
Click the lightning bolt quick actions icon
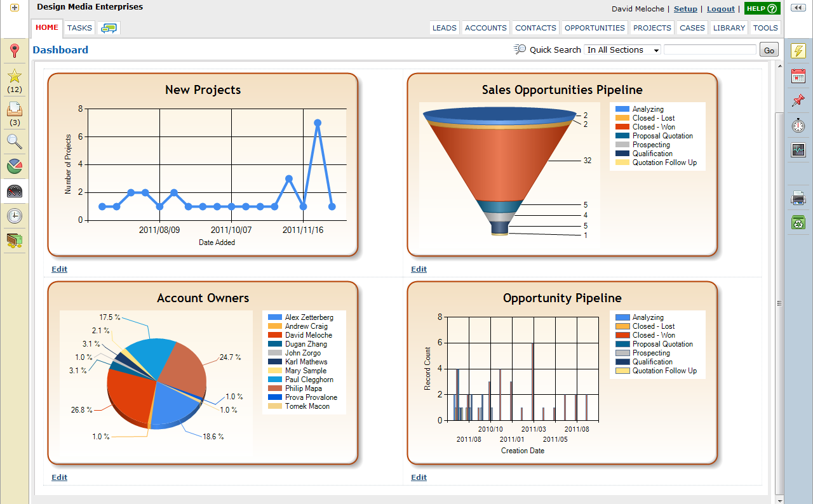coord(798,51)
